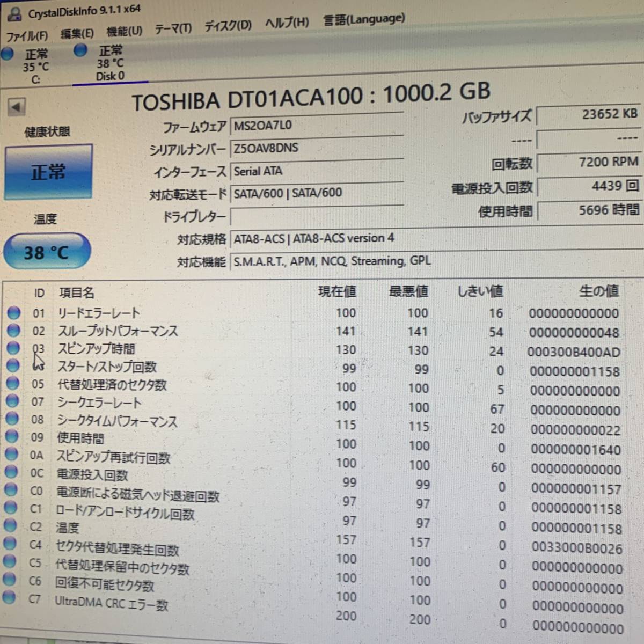The image size is (644, 644).
Task: Select the UltraDMA CRC エラー数 row label
Action: (111, 603)
